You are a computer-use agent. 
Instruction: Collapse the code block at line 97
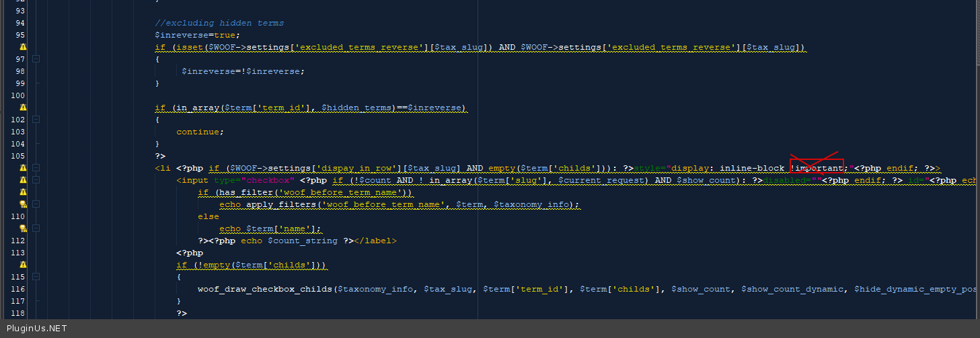click(x=36, y=59)
